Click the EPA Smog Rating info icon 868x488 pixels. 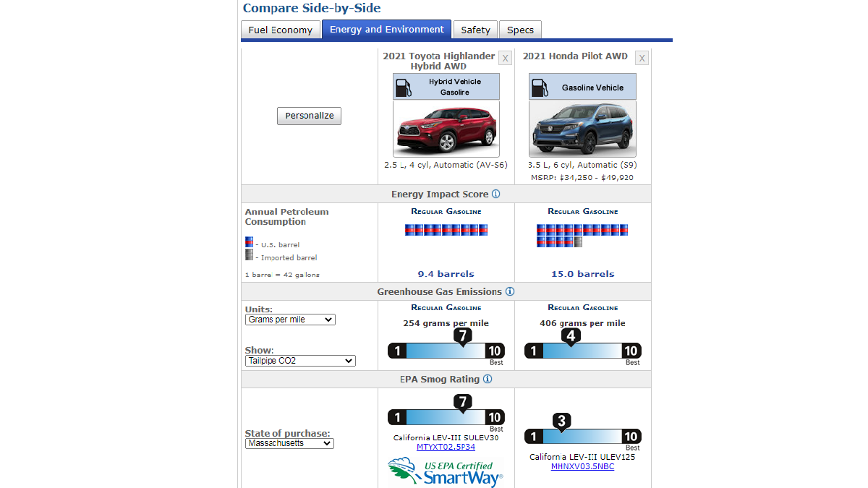(488, 379)
